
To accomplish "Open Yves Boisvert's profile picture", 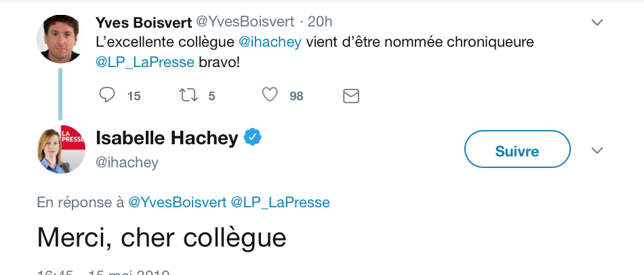I will pyautogui.click(x=60, y=39).
